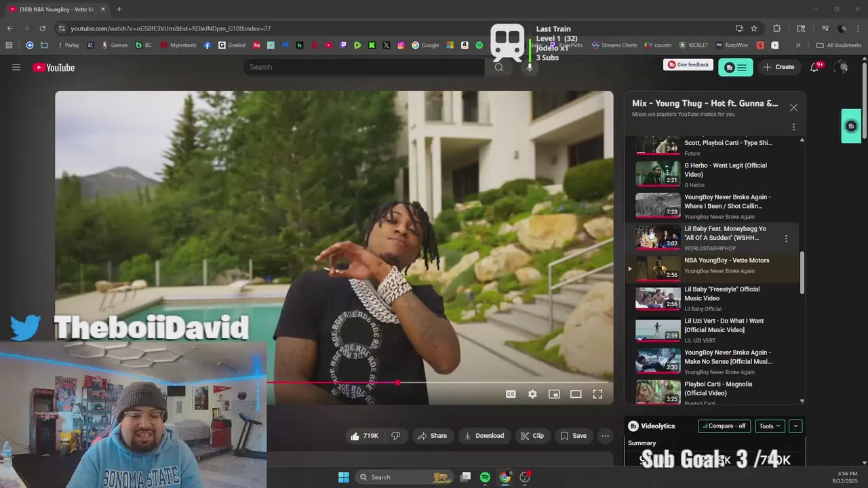The width and height of the screenshot is (868, 488).
Task: Click the Give feedback button
Action: click(x=688, y=65)
